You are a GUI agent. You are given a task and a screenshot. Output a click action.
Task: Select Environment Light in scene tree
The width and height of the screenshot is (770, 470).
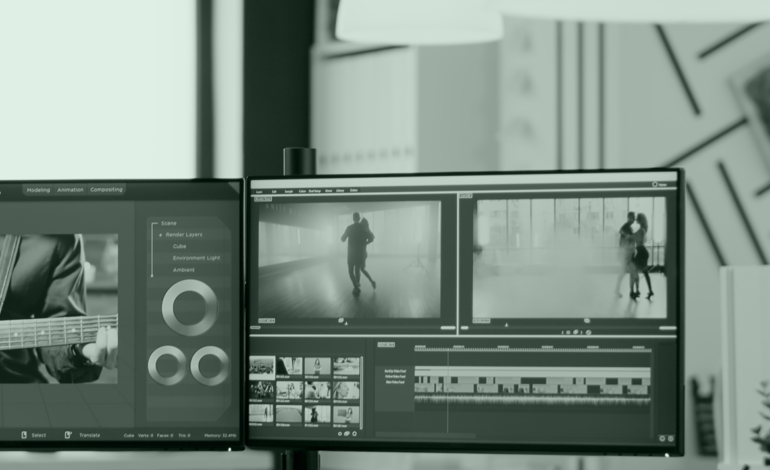(195, 258)
